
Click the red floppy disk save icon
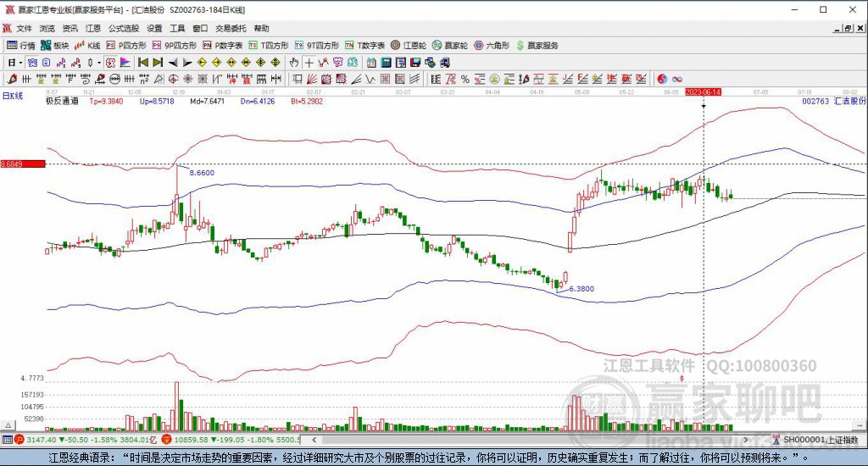pyautogui.click(x=415, y=63)
